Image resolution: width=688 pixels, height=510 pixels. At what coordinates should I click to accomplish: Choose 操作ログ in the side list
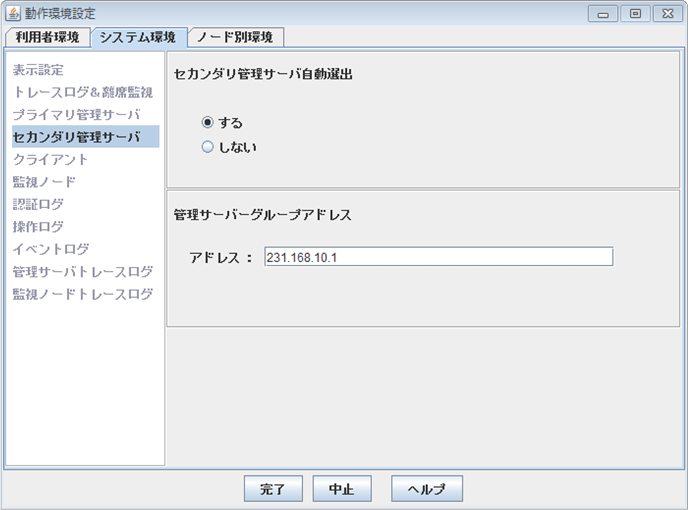[38, 226]
